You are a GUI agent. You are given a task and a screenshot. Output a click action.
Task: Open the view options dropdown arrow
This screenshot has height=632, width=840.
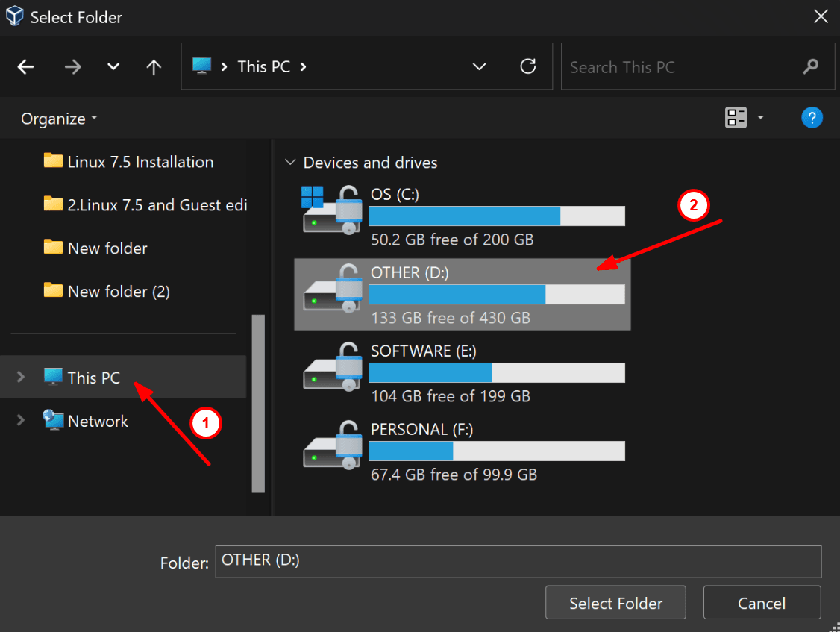point(760,117)
